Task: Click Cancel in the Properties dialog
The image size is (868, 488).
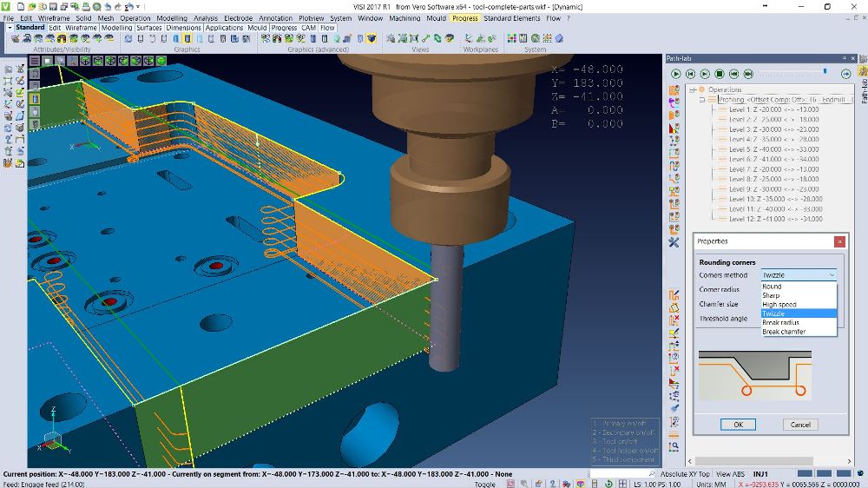Action: point(799,425)
